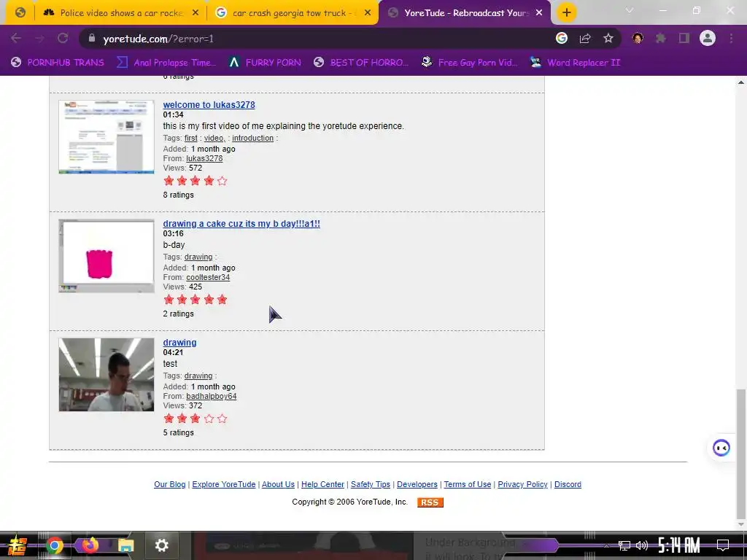Open the extensions puzzle piece icon

(661, 39)
